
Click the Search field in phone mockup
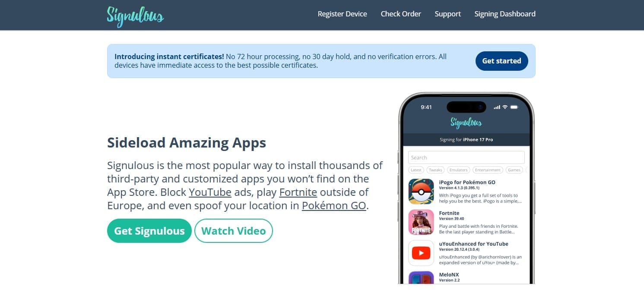(x=466, y=157)
